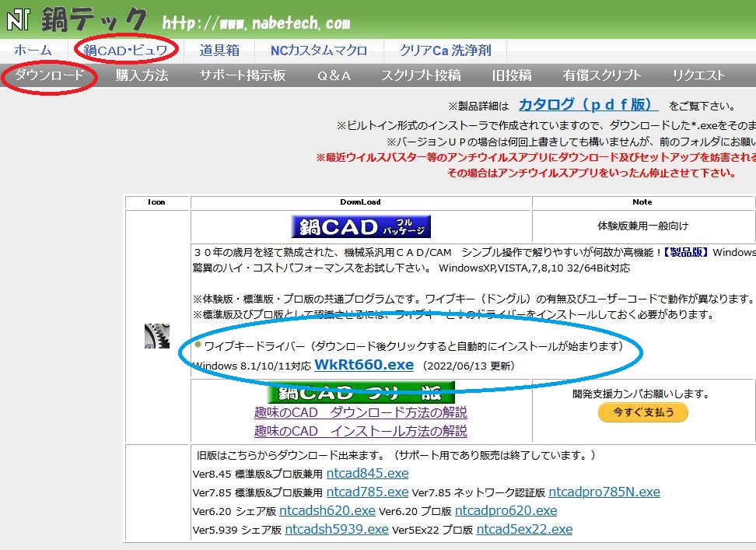This screenshot has height=550, width=756.
Task: Download ntcadpro620.exe pro version
Action: coord(506,511)
